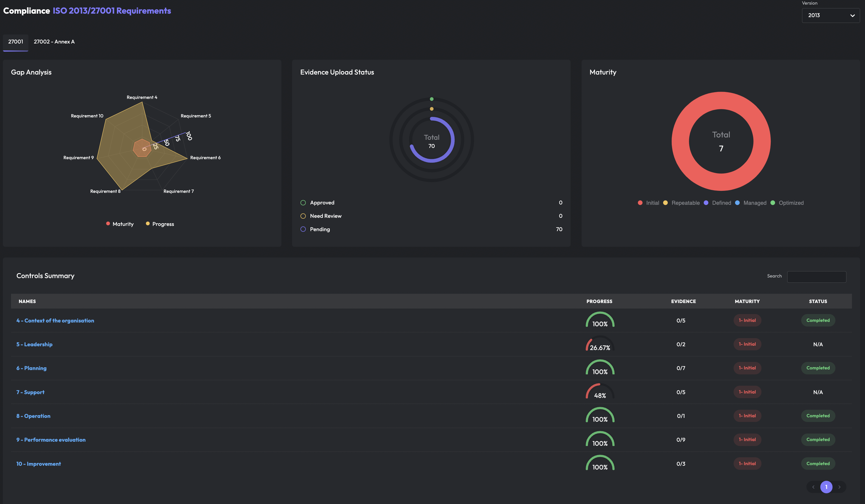Go to the previous page arrow
The width and height of the screenshot is (865, 504).
(x=813, y=487)
